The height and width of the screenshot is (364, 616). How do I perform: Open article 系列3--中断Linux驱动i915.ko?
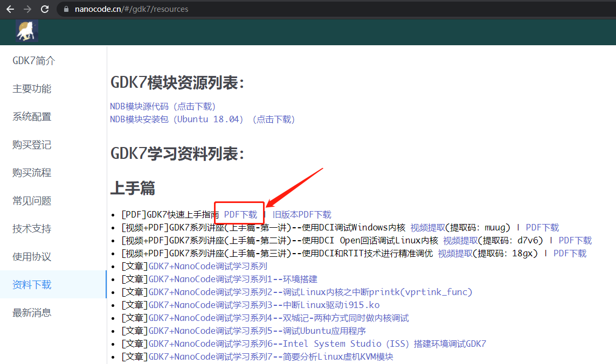(264, 305)
